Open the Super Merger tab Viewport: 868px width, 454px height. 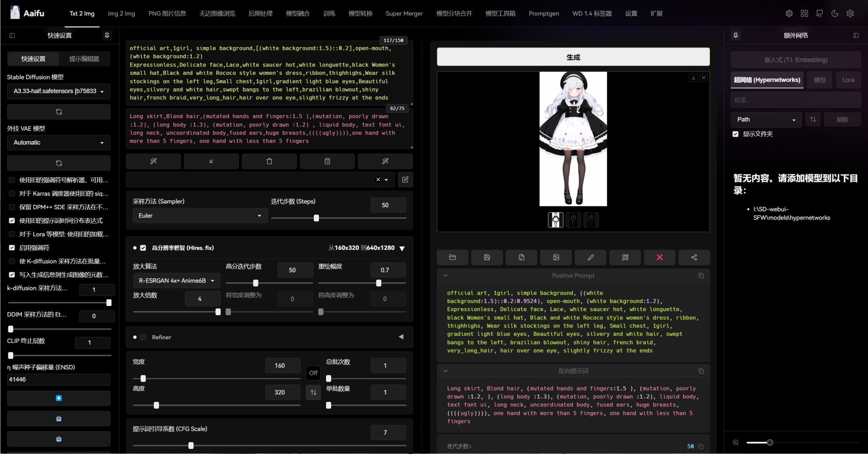404,13
